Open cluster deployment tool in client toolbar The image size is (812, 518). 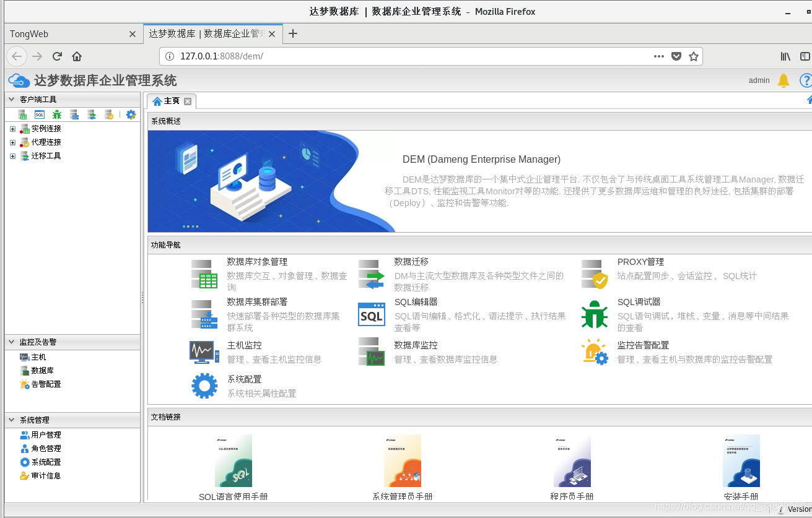point(74,114)
